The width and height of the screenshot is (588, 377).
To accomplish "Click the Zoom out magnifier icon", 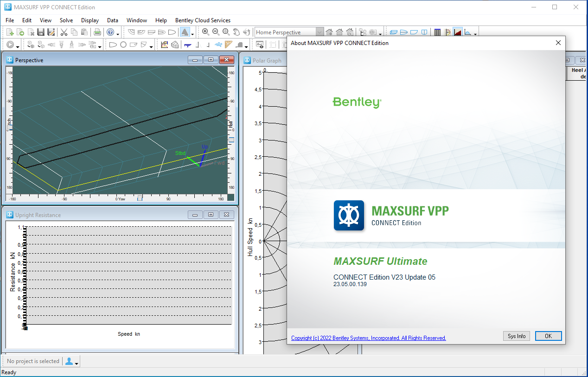I will 216,32.
